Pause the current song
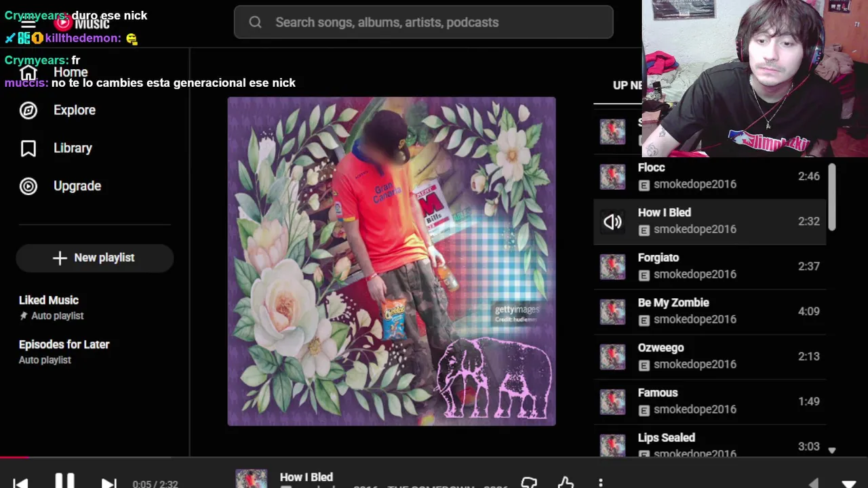 pos(64,482)
